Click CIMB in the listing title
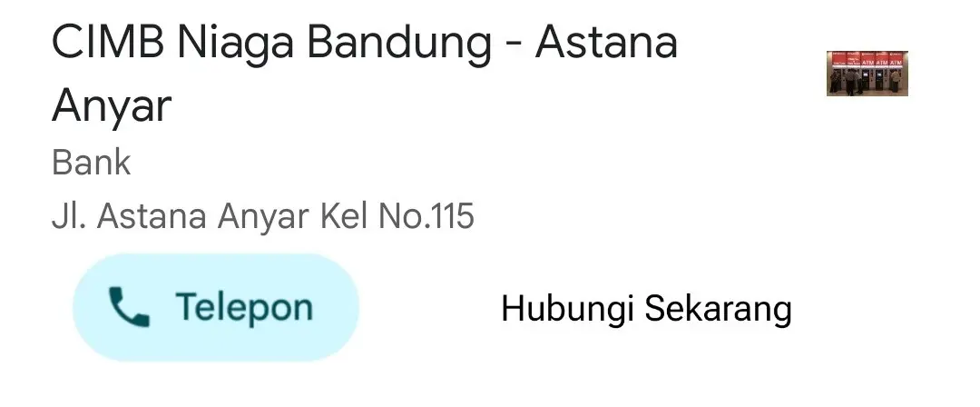This screenshot has height=407, width=980. pos(108,43)
